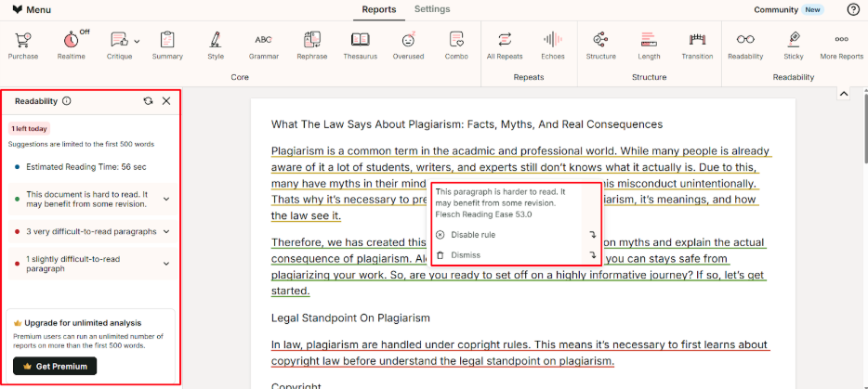Open the main Menu
Viewport: 868px width, 389px height.
[32, 9]
